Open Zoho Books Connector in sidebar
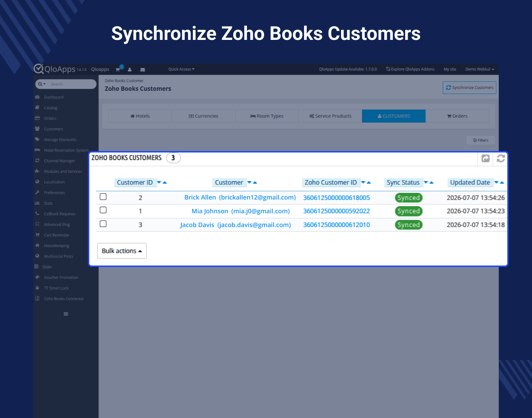Image resolution: width=532 pixels, height=418 pixels. (64, 299)
